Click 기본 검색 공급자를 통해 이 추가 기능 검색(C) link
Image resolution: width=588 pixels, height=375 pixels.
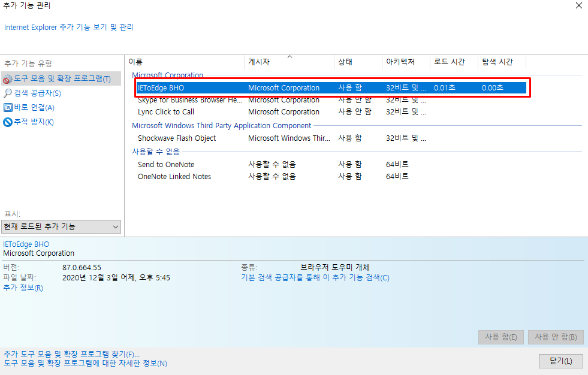[x=315, y=277]
